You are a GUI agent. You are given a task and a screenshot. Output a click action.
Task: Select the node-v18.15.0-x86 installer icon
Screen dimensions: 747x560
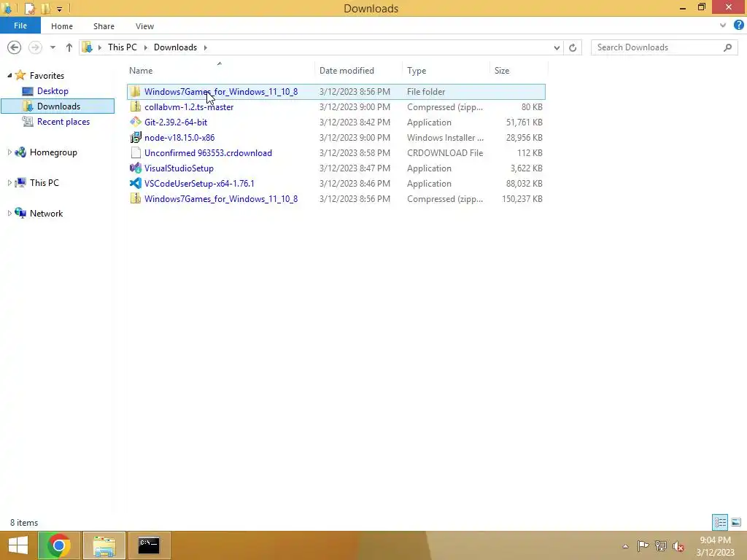135,137
